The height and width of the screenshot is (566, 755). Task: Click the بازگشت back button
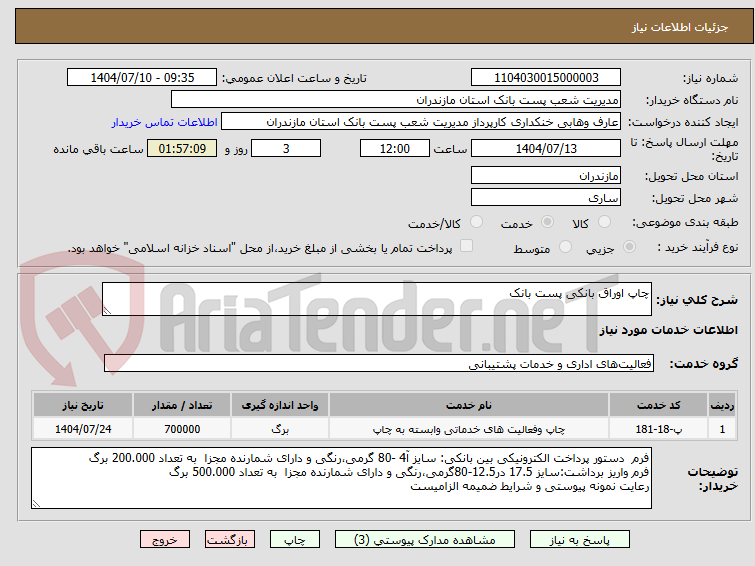[230, 540]
